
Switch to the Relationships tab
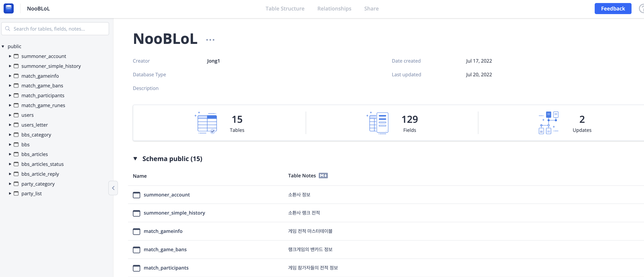pyautogui.click(x=334, y=8)
